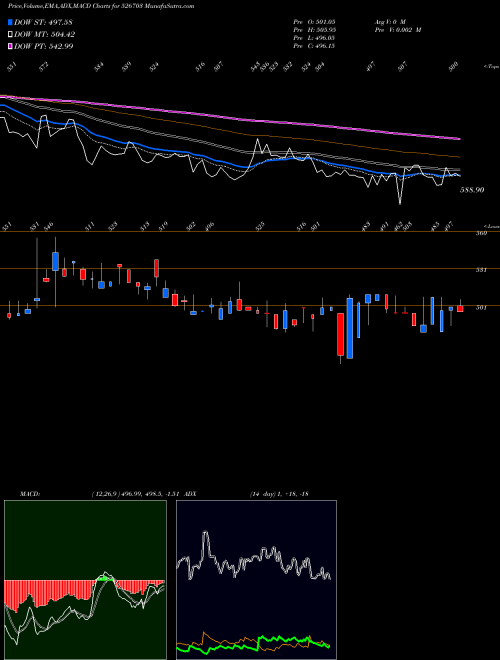Click the last red candlestick on the right
The height and width of the screenshot is (660, 500).
(460, 309)
